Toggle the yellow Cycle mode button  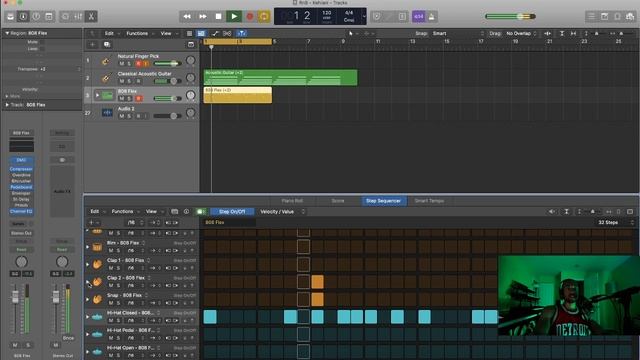click(264, 16)
